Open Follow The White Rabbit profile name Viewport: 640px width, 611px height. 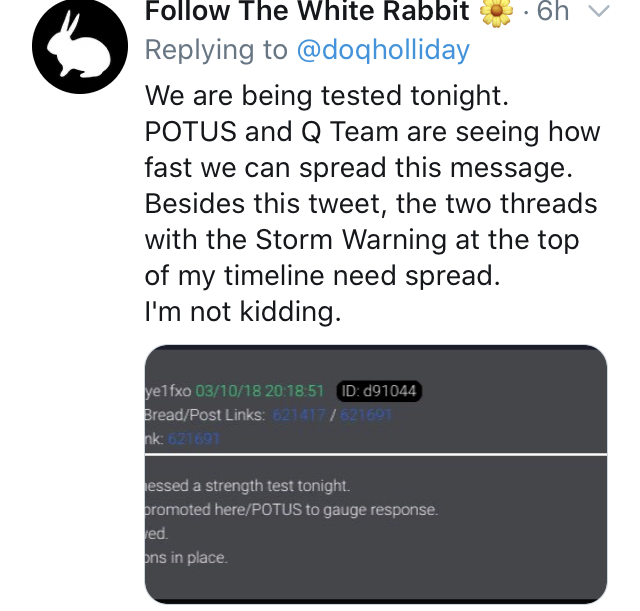(x=307, y=12)
